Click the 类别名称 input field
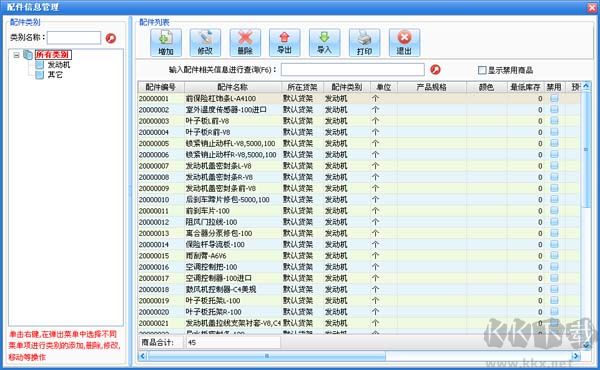 pos(74,37)
